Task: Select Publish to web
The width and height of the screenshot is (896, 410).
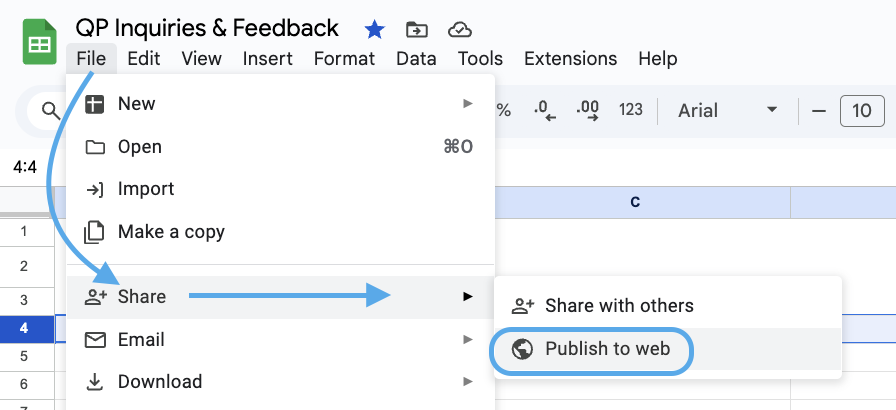Action: tap(667, 349)
